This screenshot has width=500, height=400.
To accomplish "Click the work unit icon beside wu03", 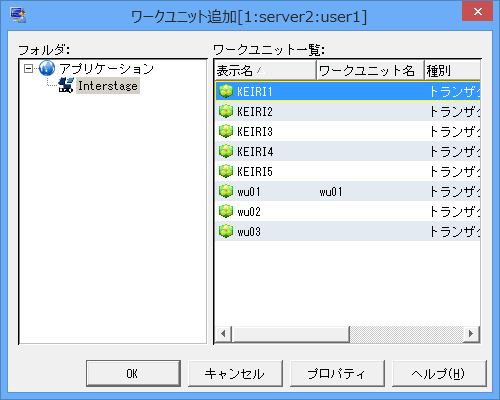I will (226, 231).
